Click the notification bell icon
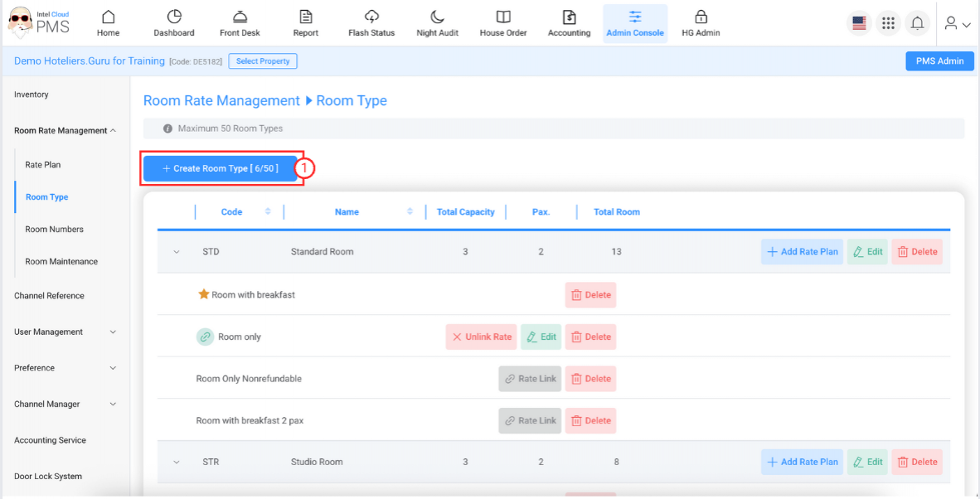 click(x=917, y=23)
